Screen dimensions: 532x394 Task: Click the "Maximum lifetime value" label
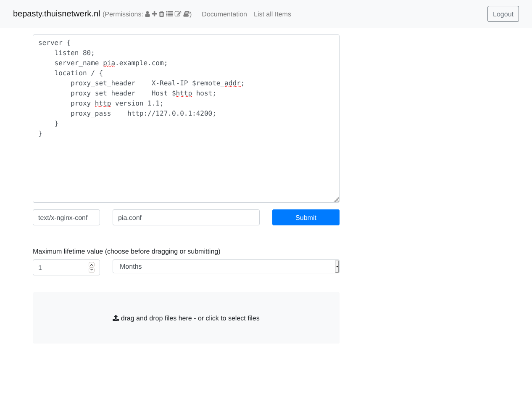point(126,251)
